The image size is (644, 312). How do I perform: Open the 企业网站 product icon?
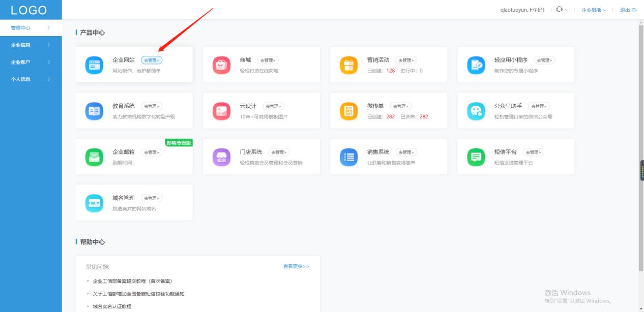pyautogui.click(x=94, y=65)
